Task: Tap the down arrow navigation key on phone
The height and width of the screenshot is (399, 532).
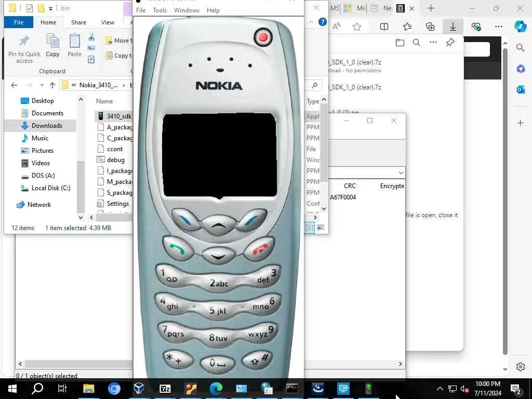Action: pos(219,256)
